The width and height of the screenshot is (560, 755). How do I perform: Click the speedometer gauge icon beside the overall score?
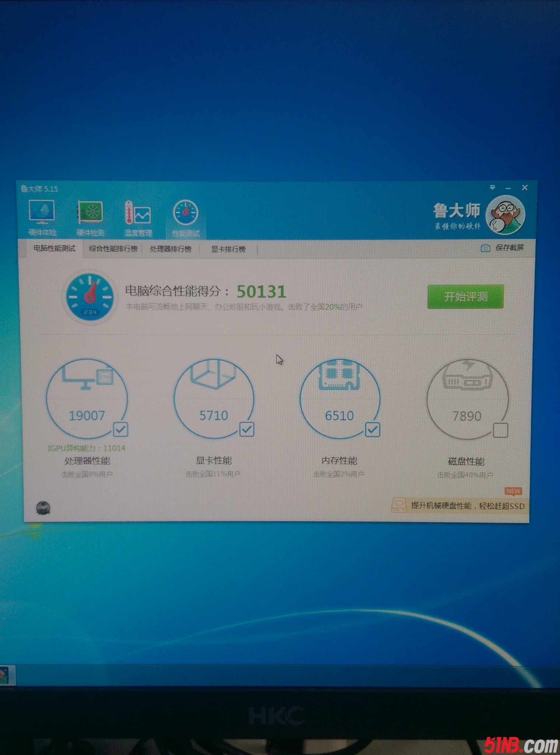click(x=90, y=297)
